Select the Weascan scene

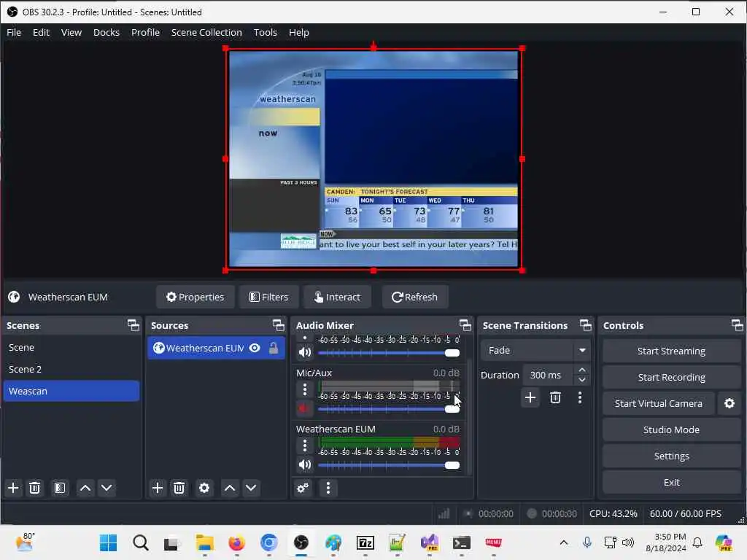[71, 391]
